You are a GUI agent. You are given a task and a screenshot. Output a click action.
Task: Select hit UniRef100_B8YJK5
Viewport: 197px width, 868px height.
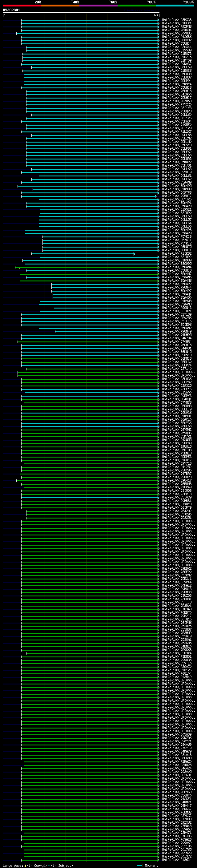coord(176,200)
